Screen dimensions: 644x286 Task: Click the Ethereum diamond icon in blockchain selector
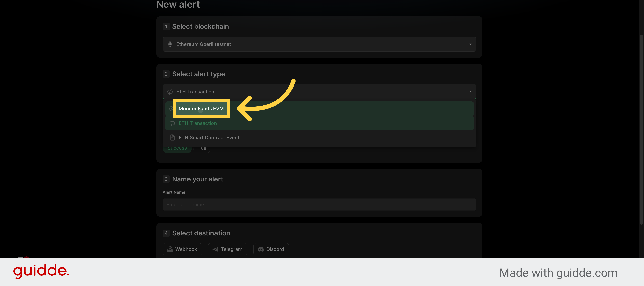pos(170,44)
